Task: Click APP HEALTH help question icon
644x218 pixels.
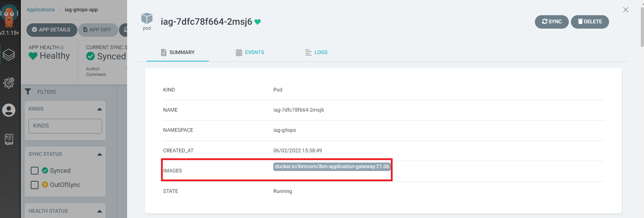Action: [62, 47]
